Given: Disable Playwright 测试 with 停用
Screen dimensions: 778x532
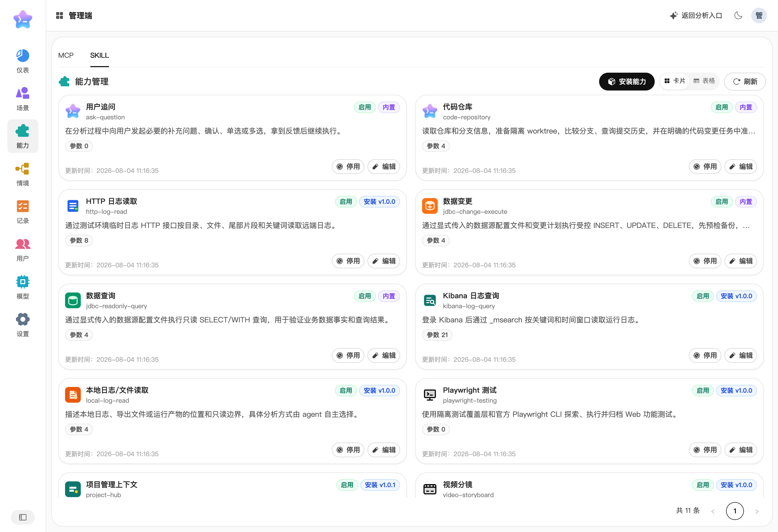Looking at the screenshot, I should coord(705,450).
